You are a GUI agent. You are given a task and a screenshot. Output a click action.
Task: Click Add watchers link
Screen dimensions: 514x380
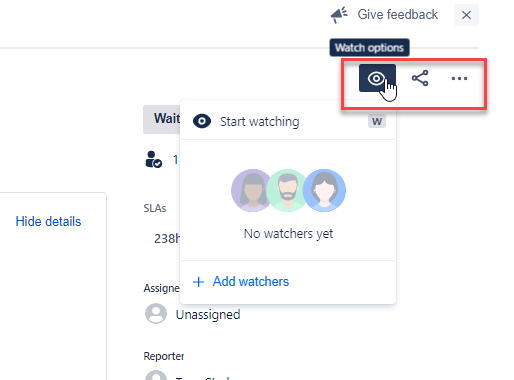coord(251,282)
